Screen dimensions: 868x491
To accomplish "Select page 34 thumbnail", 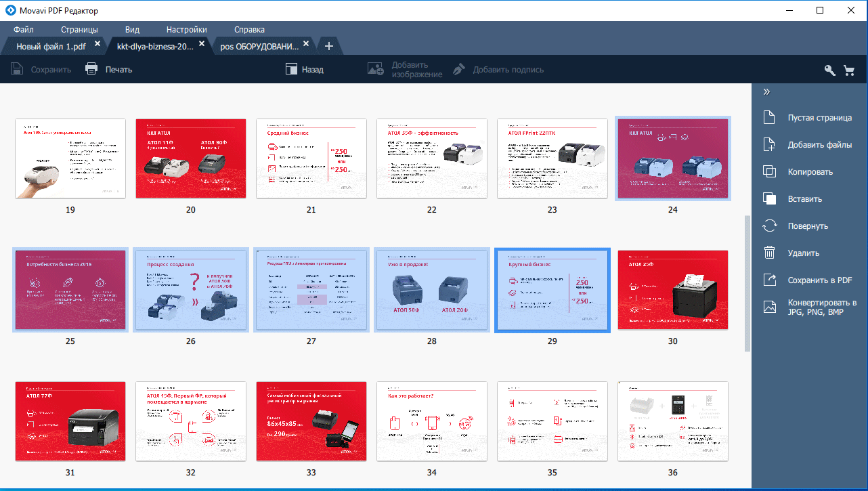I will pos(432,421).
